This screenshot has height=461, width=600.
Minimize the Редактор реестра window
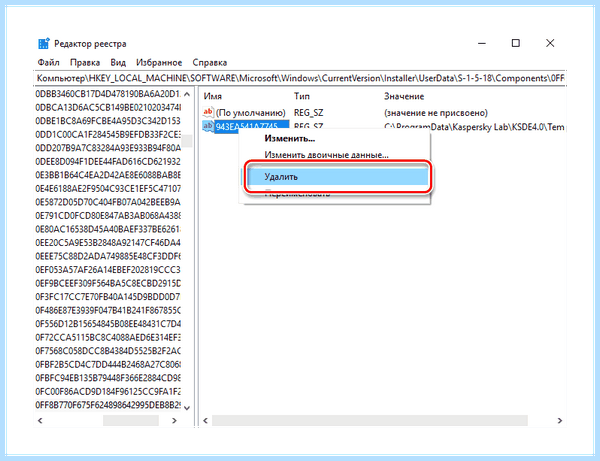482,43
